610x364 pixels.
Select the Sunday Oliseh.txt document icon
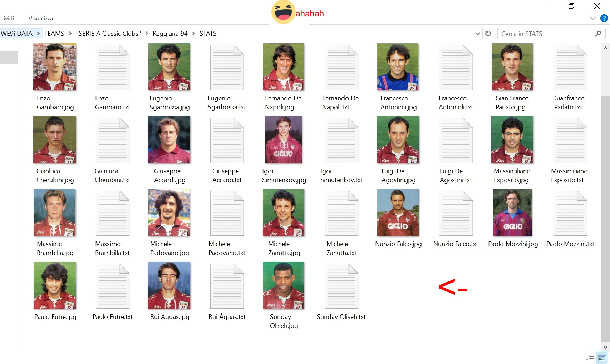[x=341, y=286]
